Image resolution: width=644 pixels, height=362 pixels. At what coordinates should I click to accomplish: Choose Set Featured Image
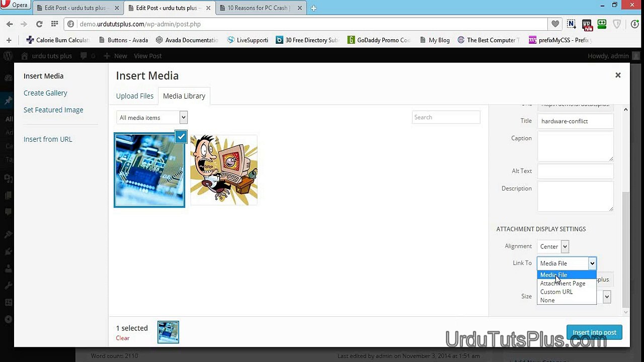coord(53,110)
